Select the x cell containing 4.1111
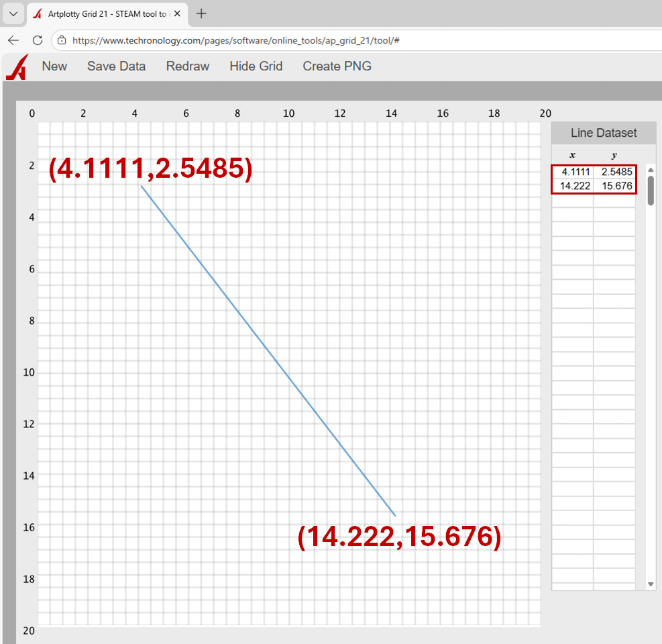This screenshot has width=662, height=644. pos(573,172)
